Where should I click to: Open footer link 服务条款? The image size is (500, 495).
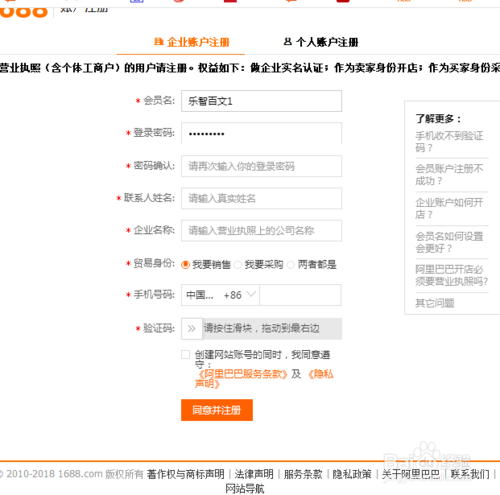(x=303, y=474)
